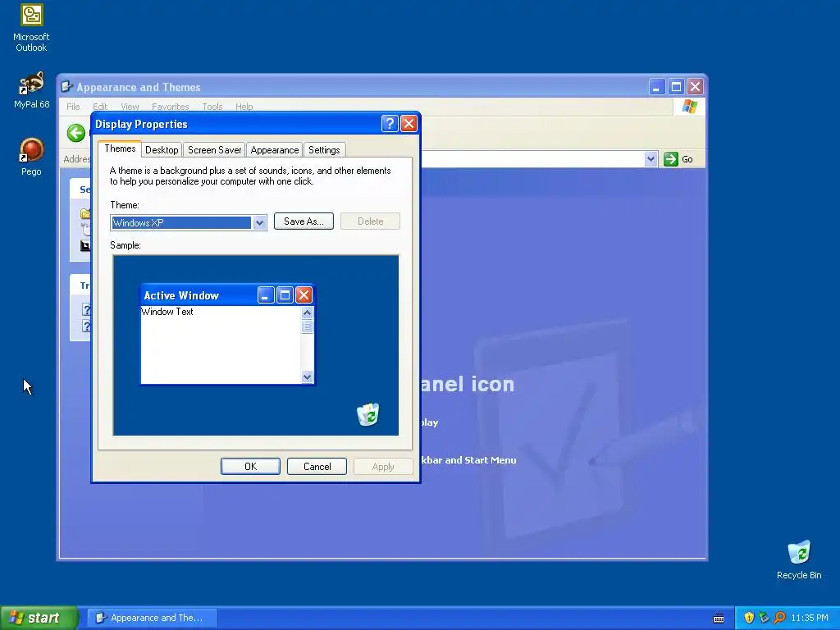Click the Save As... button
Image resolution: width=840 pixels, height=630 pixels.
[304, 221]
